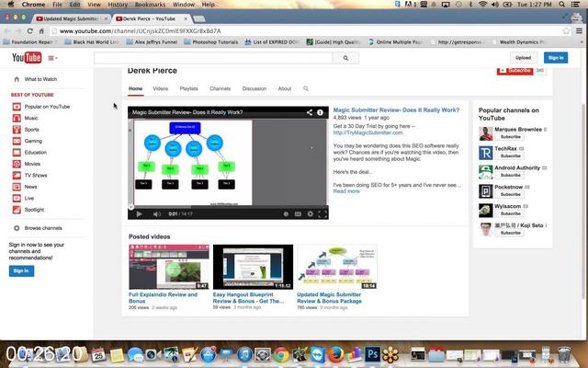Open Photoshop Tutorials bookmark folder
The height and width of the screenshot is (368, 588).
pyautogui.click(x=211, y=42)
